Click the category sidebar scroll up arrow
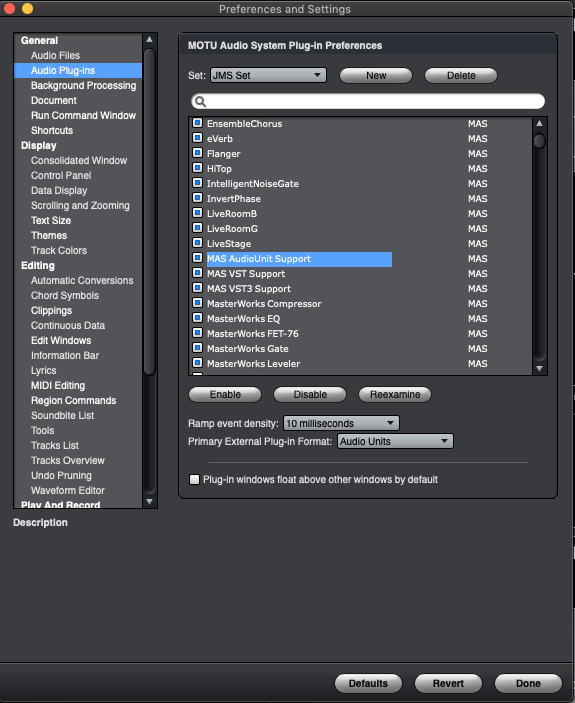575x703 pixels. (x=150, y=39)
